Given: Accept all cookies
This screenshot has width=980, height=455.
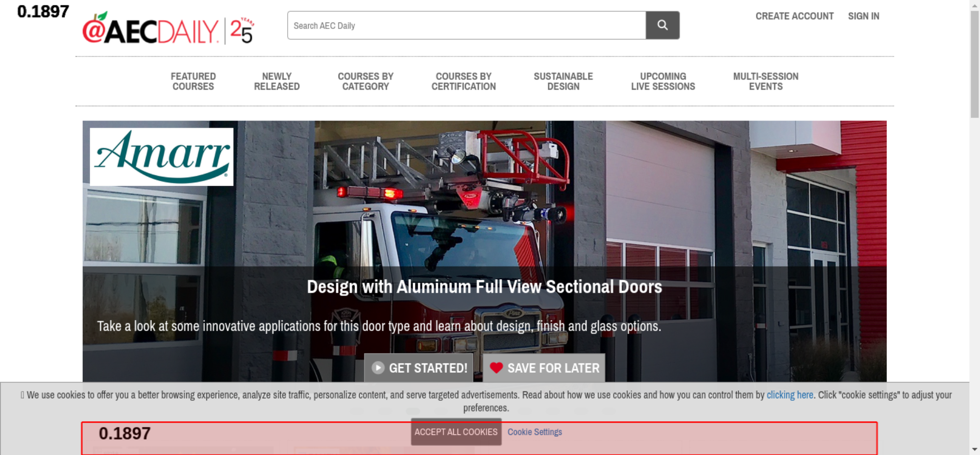Looking at the screenshot, I should 456,432.
